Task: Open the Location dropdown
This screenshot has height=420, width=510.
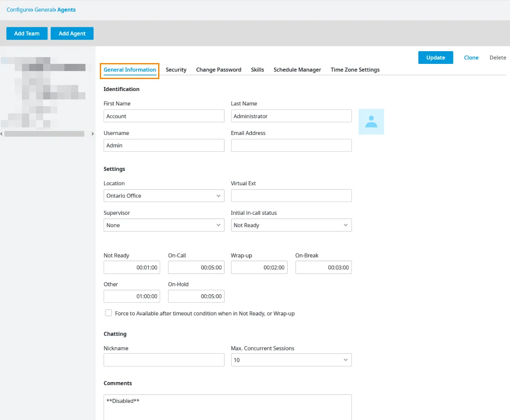Action: click(x=164, y=196)
